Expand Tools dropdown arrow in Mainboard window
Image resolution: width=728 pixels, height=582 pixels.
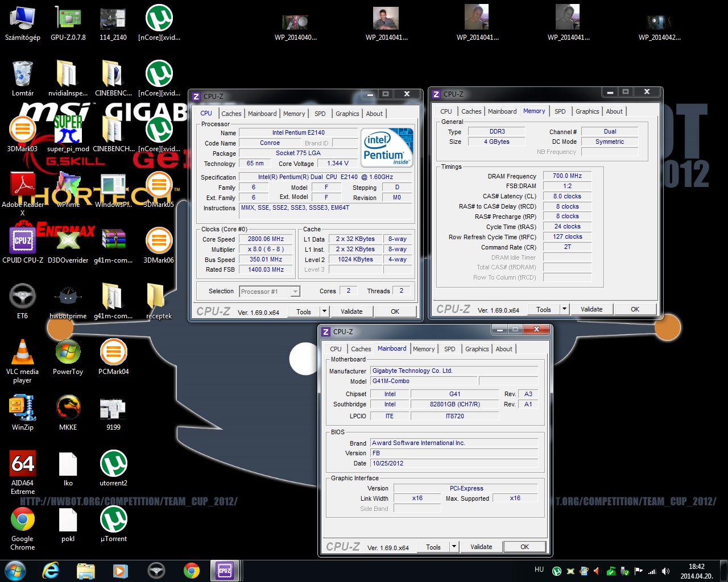tap(454, 547)
